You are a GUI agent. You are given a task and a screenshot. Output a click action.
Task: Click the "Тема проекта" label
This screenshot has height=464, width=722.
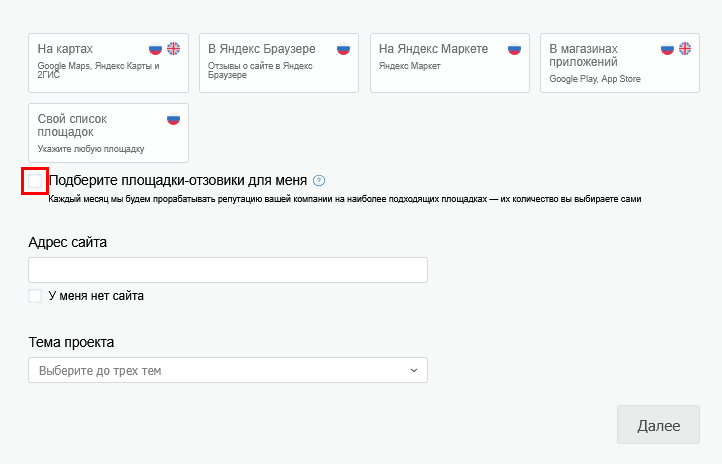point(71,342)
